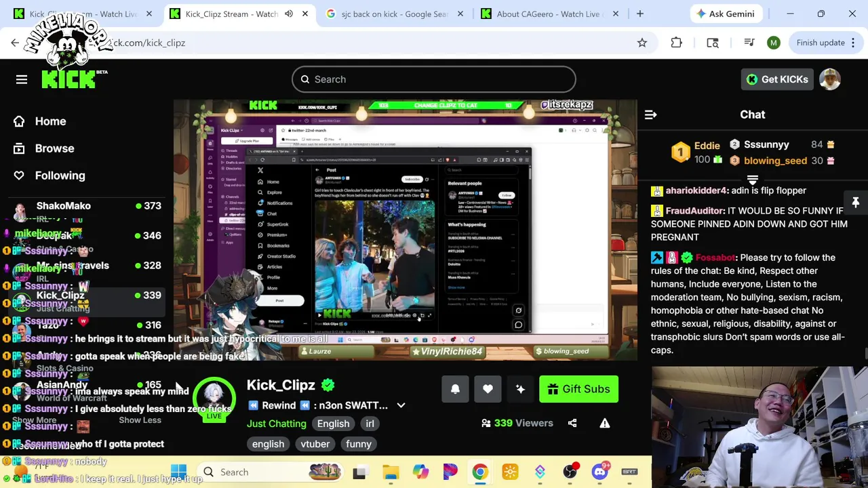
Task: Select the funny tag
Action: click(x=358, y=444)
